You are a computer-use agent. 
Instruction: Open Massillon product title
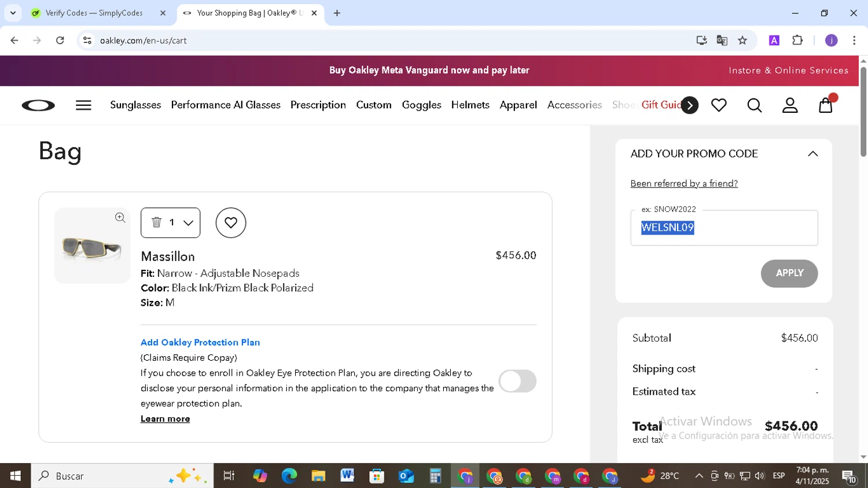click(168, 256)
